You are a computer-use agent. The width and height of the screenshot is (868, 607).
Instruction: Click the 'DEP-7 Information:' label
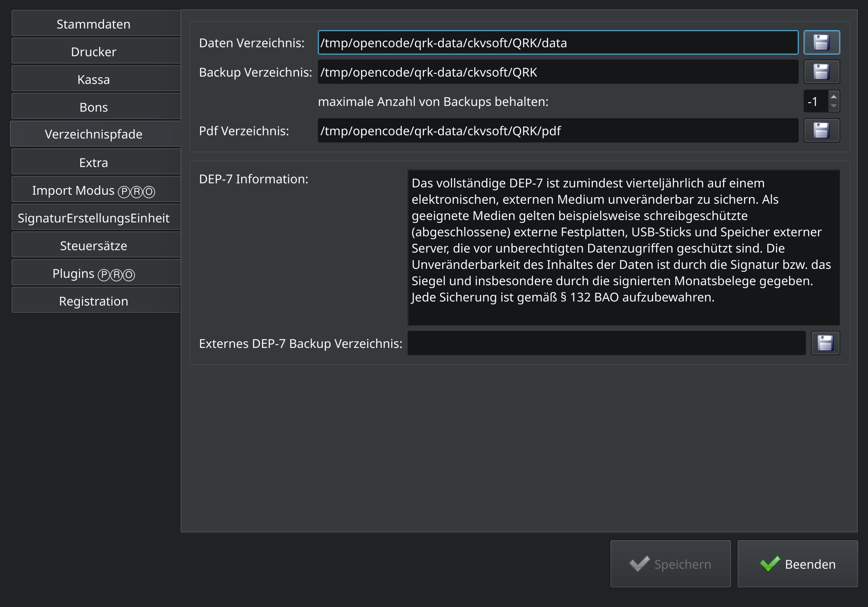[x=253, y=179]
